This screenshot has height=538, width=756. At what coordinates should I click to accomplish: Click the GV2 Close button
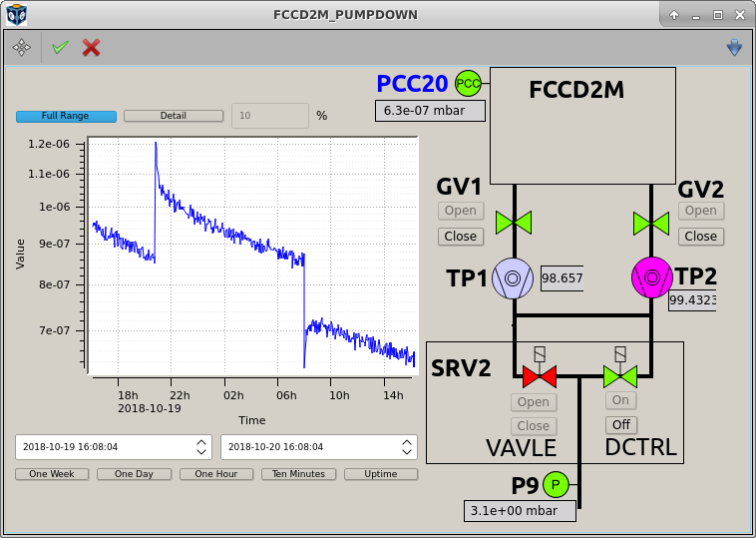[701, 237]
